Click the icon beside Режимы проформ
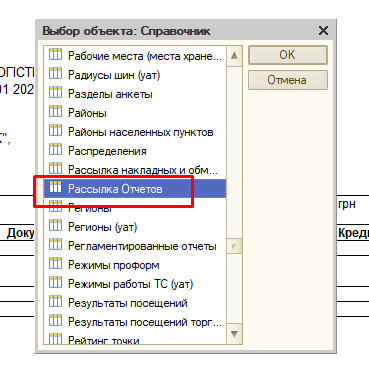Viewport: 369px width, 369px height. pyautogui.click(x=55, y=263)
